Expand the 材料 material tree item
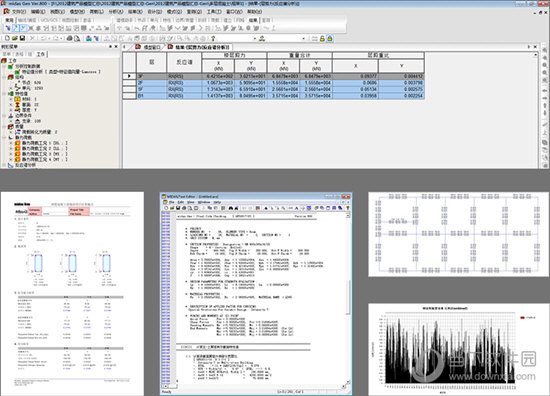 click(x=11, y=99)
